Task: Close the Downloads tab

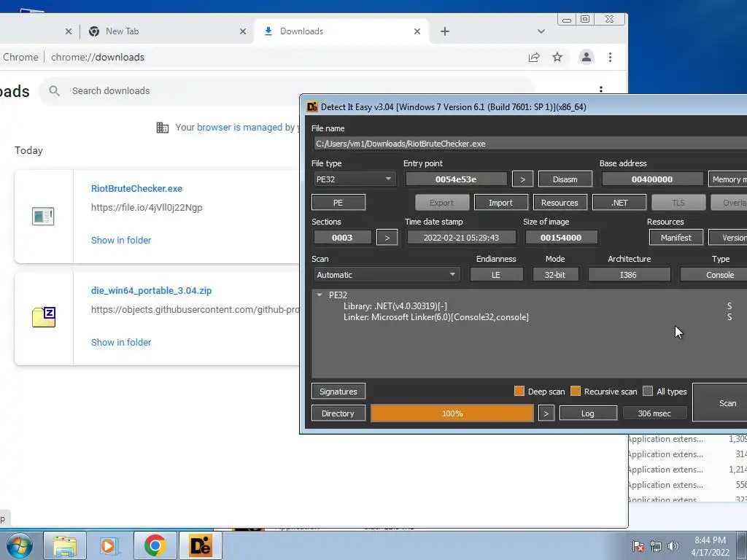Action: 417,31
